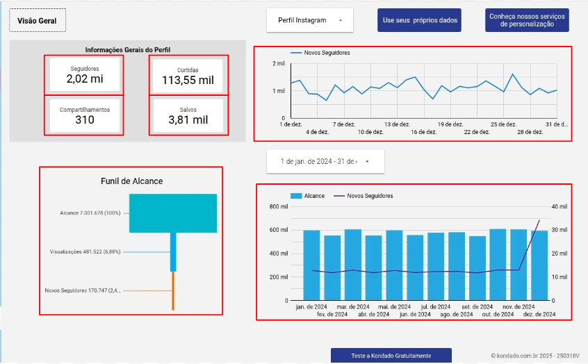Image resolution: width=588 pixels, height=364 pixels.
Task: Click 'Use seus próprios dados' button
Action: tap(420, 21)
